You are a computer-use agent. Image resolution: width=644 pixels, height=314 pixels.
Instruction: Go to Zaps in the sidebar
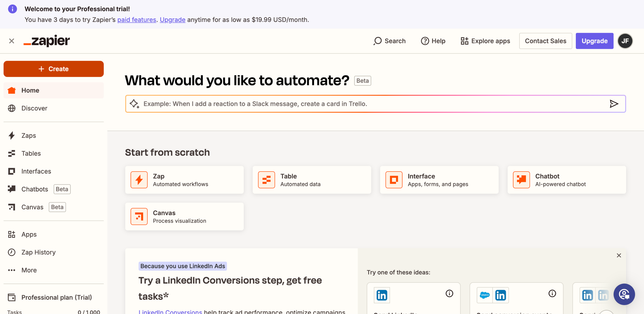click(x=29, y=135)
